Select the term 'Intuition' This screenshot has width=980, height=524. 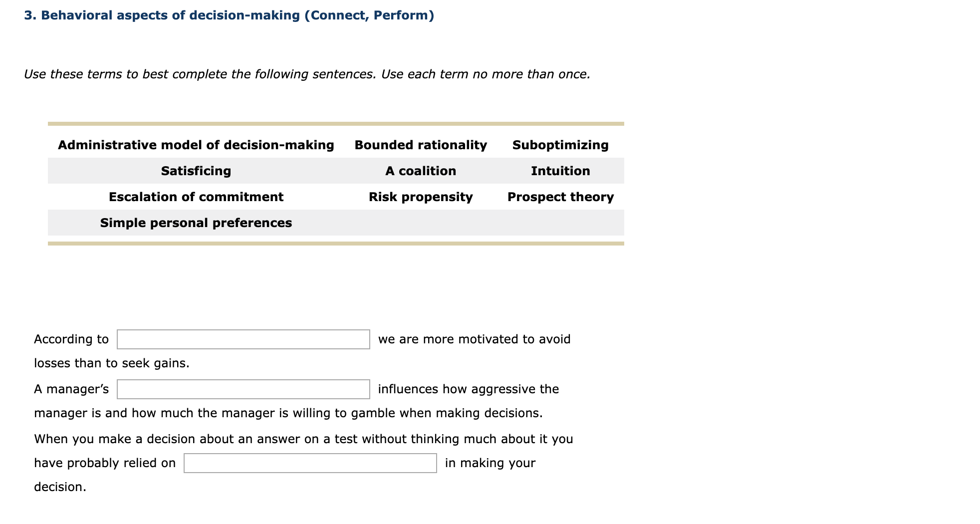point(560,171)
